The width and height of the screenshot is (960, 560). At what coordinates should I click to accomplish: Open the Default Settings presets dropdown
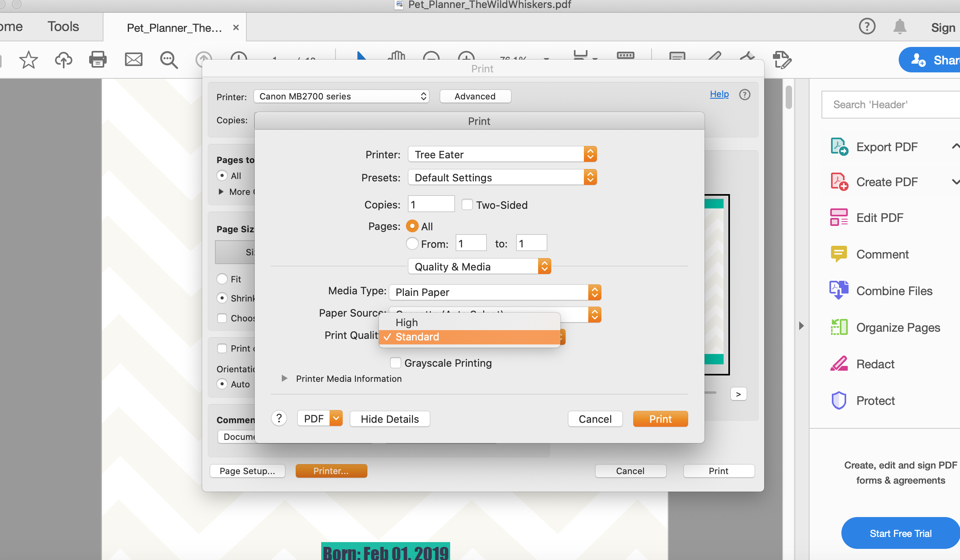tap(502, 177)
